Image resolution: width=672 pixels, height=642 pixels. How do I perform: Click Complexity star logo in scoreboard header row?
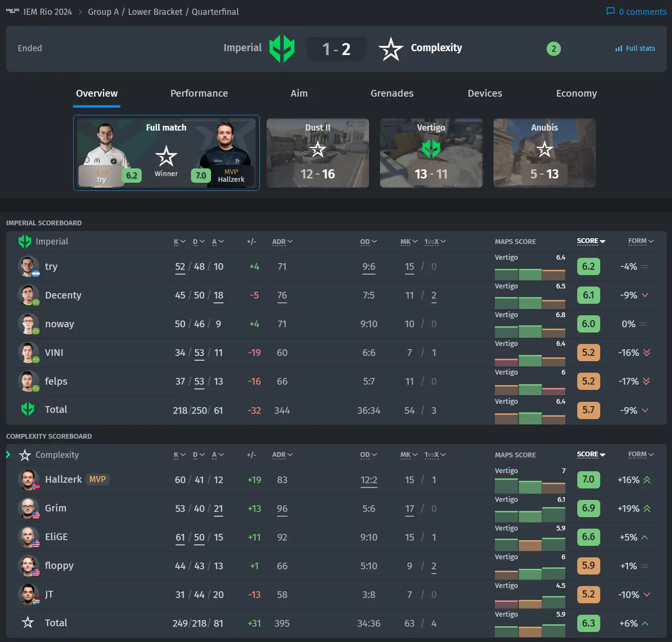25,455
